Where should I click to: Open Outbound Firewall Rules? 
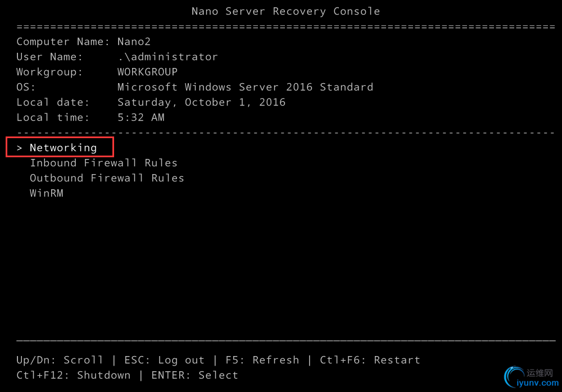(x=107, y=178)
